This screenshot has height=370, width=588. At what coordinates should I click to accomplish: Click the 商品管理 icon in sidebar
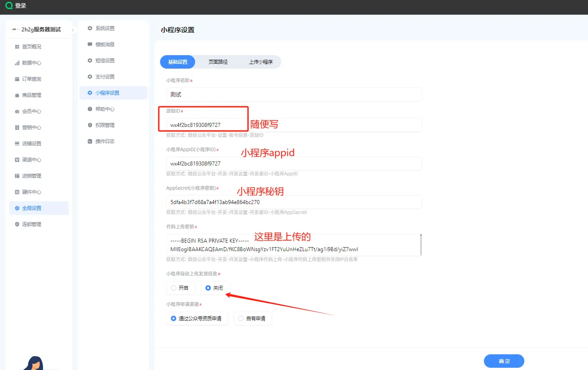point(17,95)
